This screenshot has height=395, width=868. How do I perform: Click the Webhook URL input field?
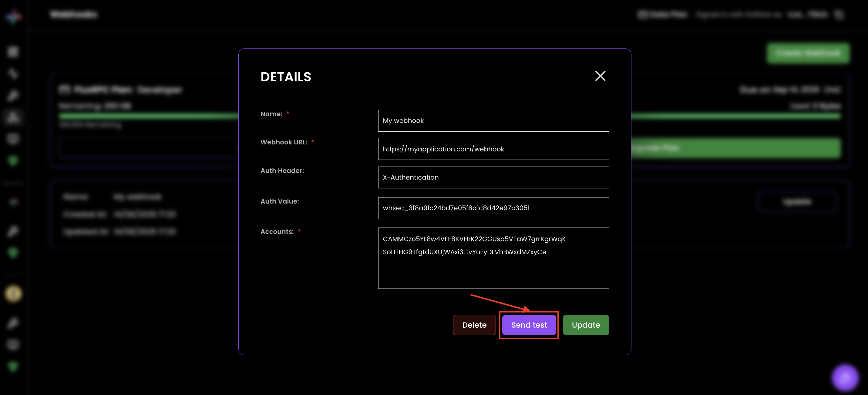coord(493,149)
